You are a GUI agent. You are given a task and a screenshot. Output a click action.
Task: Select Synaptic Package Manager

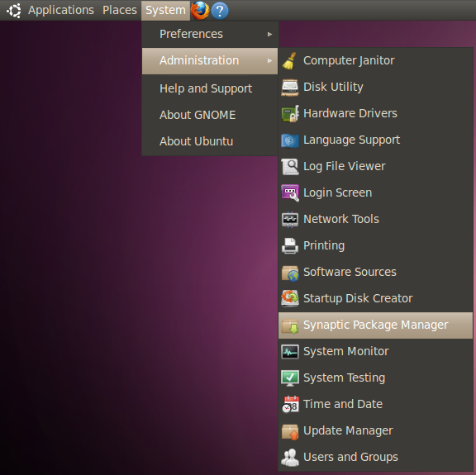[x=375, y=325]
